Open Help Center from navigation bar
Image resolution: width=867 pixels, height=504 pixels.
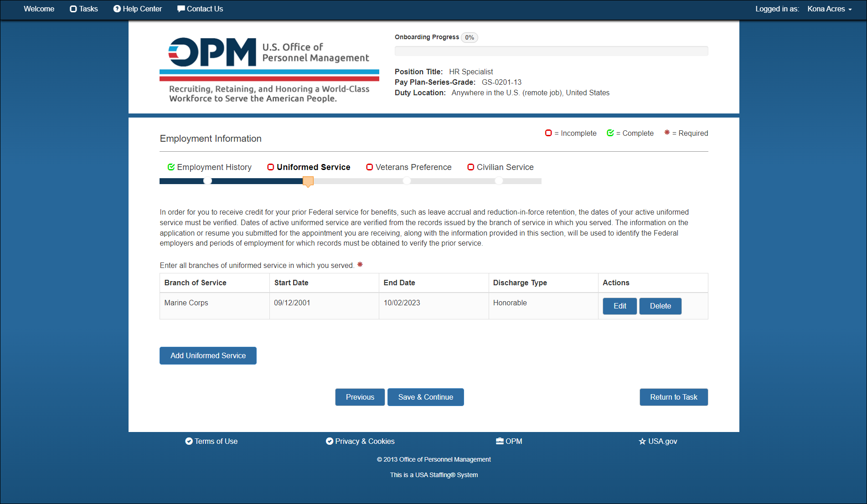click(x=138, y=9)
